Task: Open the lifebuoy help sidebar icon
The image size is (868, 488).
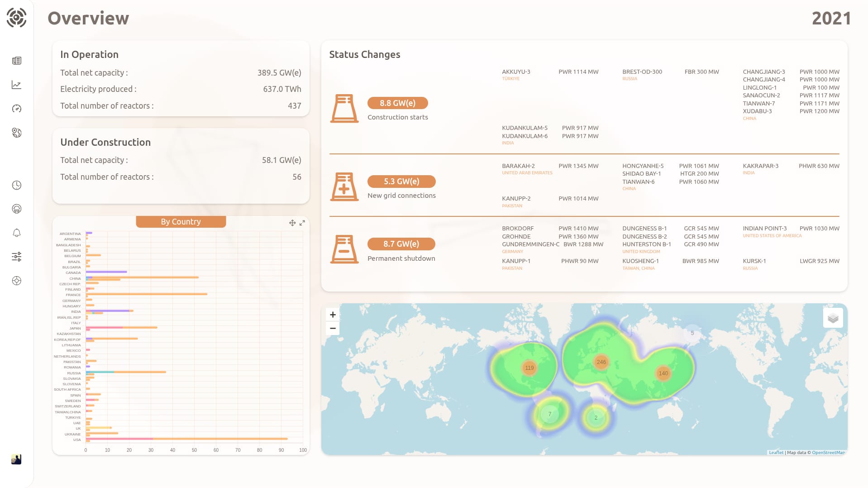Action: (x=17, y=281)
